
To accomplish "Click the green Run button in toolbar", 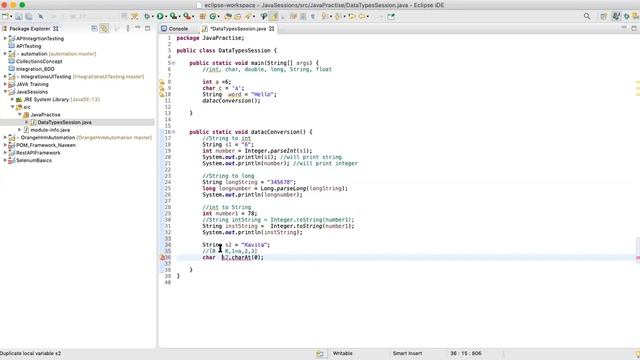I will click(x=160, y=16).
